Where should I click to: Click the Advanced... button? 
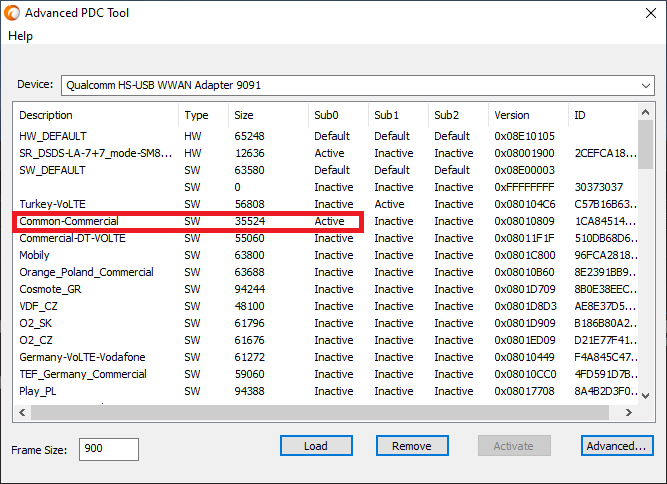pos(617,446)
